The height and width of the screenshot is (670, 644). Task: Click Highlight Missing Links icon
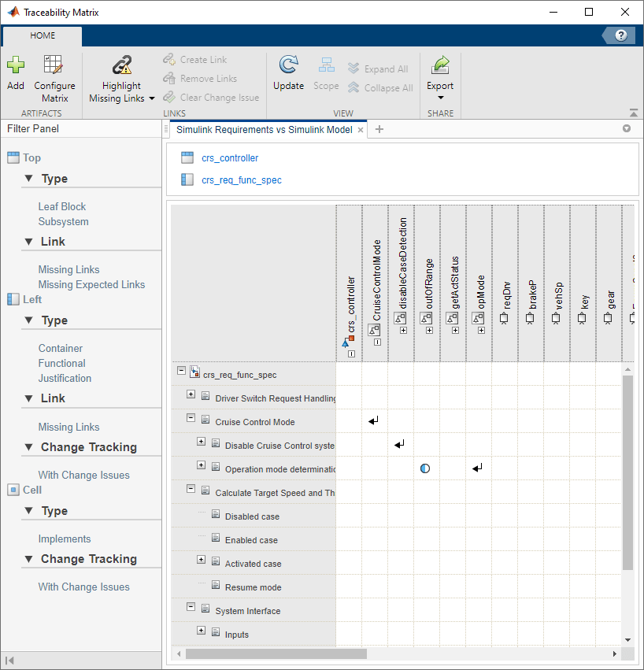pyautogui.click(x=122, y=65)
